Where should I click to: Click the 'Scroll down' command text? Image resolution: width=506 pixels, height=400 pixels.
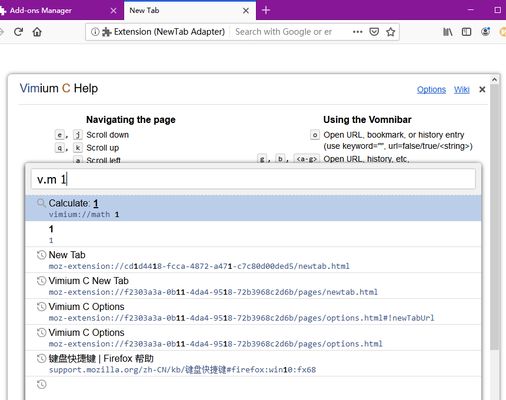coord(107,135)
